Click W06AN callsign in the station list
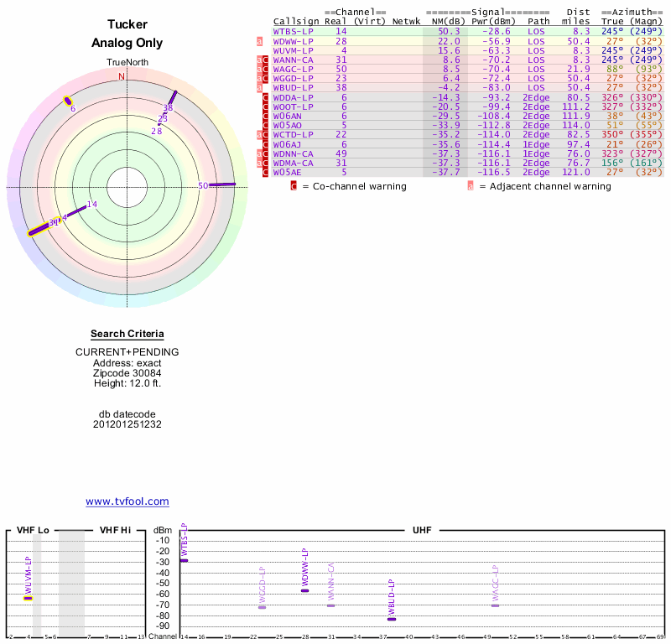The image size is (671, 644). (289, 116)
